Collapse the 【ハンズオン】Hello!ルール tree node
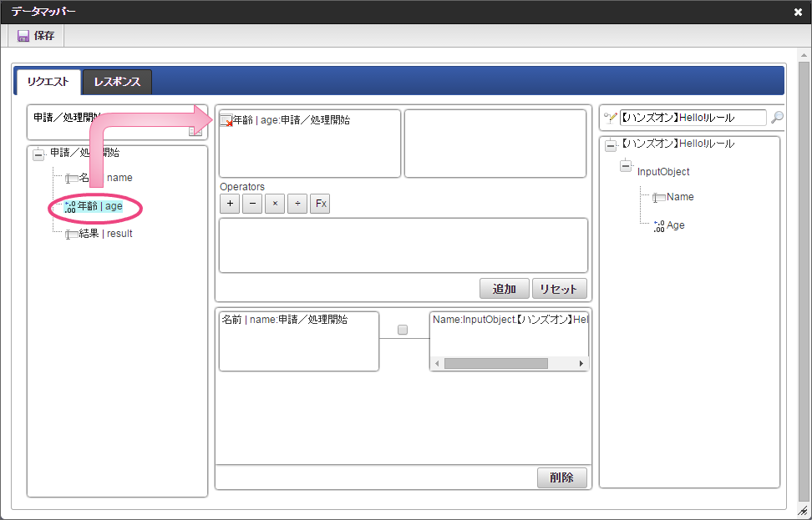Viewport: 812px width, 520px height. pyautogui.click(x=611, y=145)
